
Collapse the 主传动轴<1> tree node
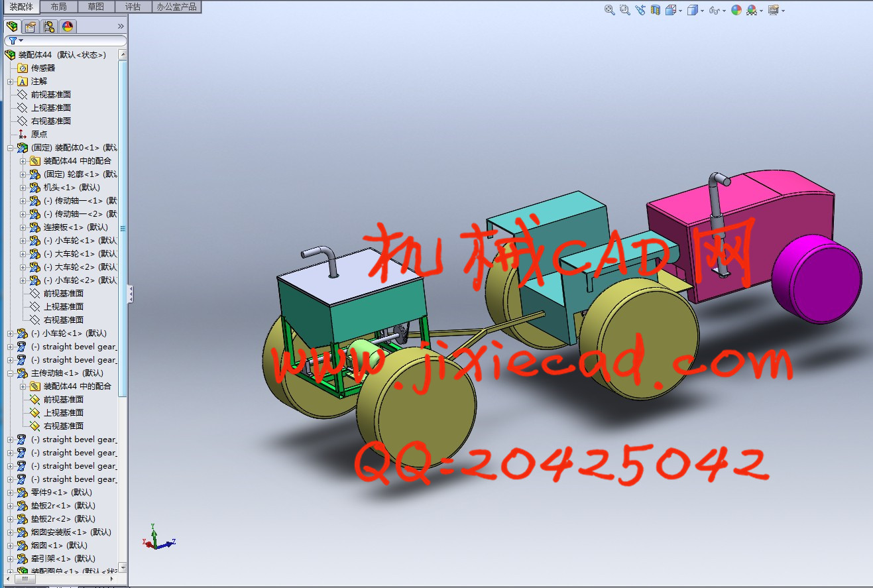click(x=11, y=373)
